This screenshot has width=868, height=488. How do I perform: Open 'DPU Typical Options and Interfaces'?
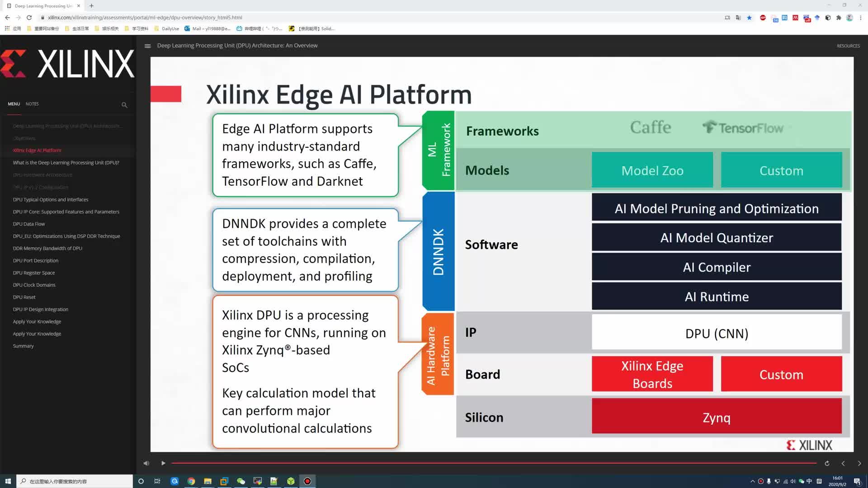coord(51,200)
